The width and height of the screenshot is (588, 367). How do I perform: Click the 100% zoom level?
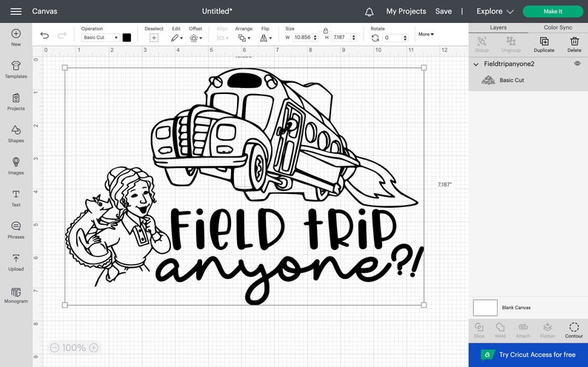(x=74, y=348)
